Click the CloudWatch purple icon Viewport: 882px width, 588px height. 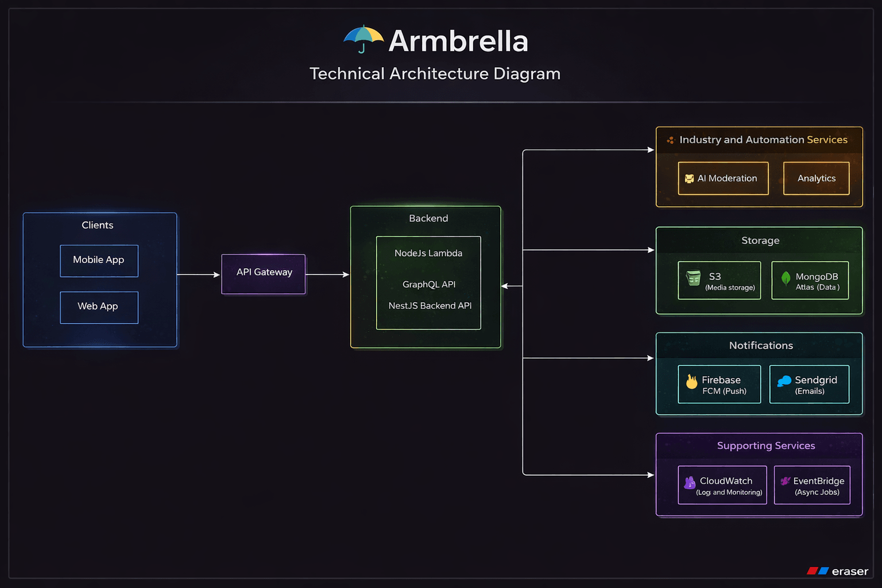[690, 483]
